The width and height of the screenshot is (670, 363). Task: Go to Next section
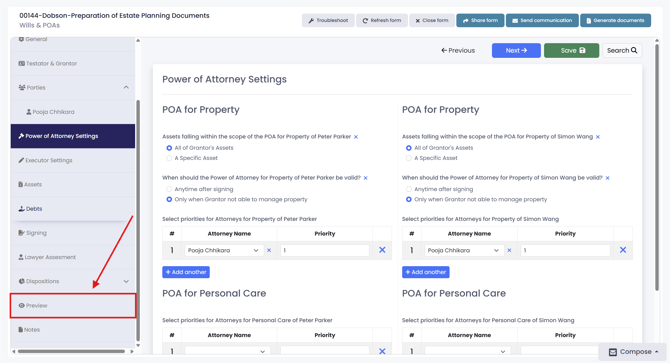[x=516, y=50]
